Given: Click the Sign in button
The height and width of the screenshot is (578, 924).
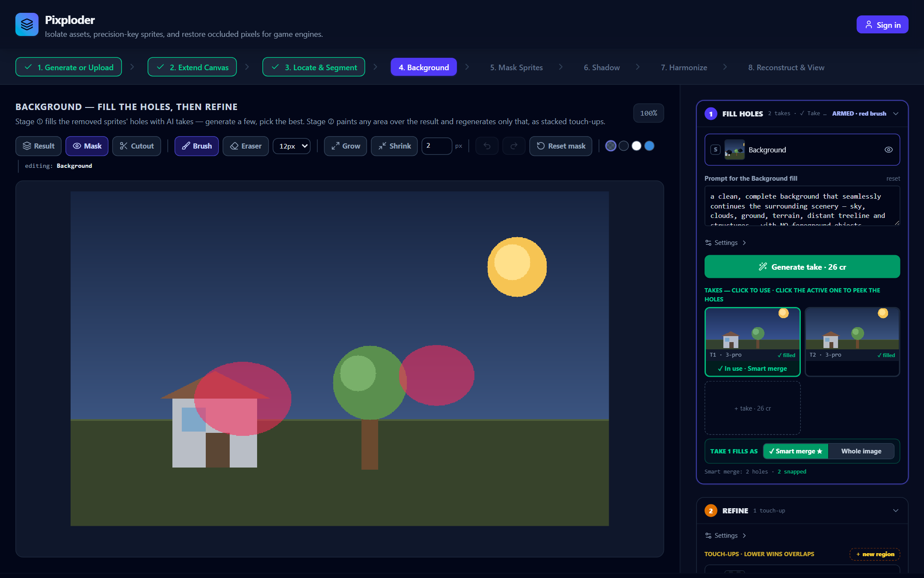Looking at the screenshot, I should coord(882,25).
